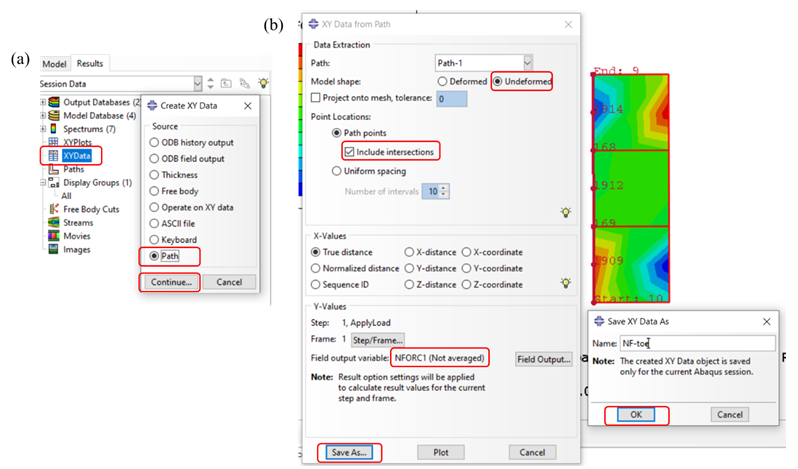Click Save As... button
Image resolution: width=798 pixels, height=469 pixels.
(349, 453)
